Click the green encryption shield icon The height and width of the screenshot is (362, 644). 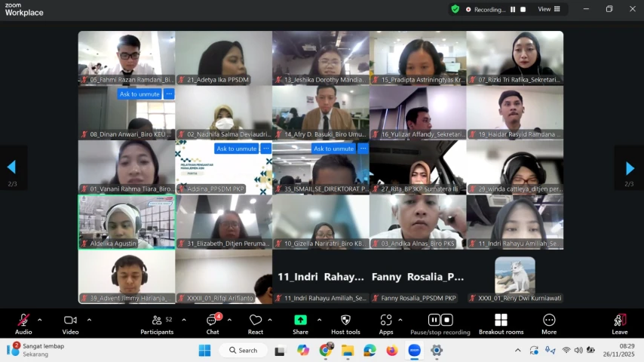click(x=455, y=9)
